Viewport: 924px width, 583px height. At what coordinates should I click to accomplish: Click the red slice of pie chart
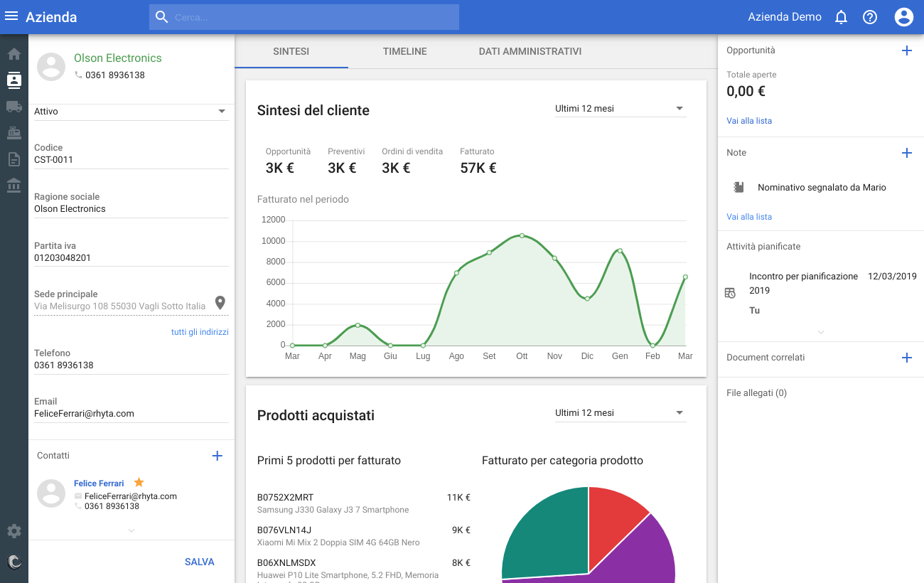613,513
